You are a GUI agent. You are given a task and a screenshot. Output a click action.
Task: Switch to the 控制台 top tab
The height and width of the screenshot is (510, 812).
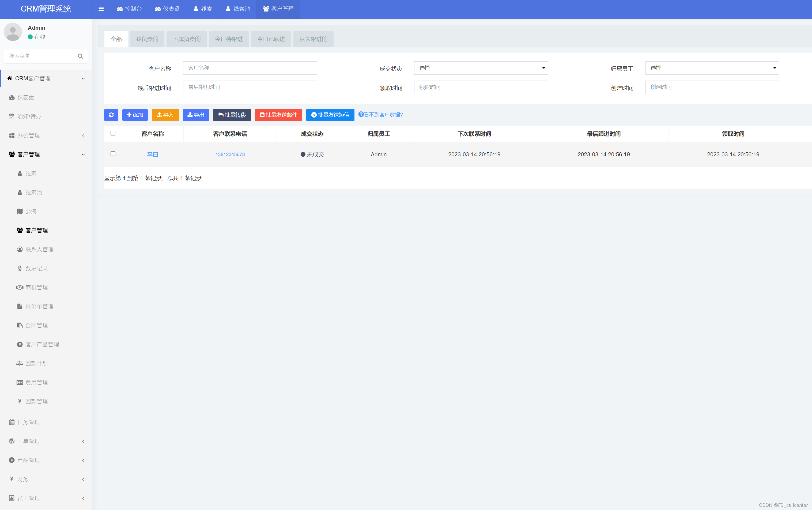[129, 9]
